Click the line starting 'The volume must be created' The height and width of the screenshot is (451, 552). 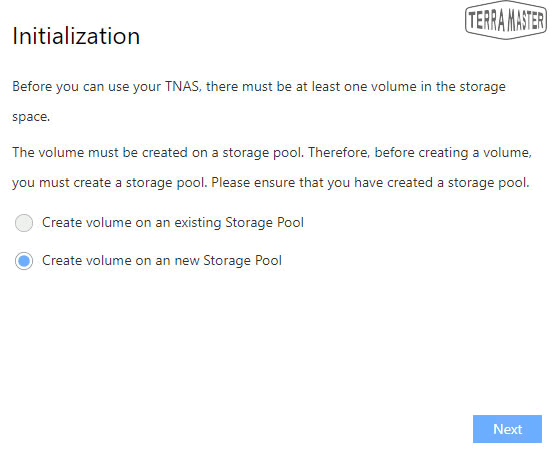[272, 152]
